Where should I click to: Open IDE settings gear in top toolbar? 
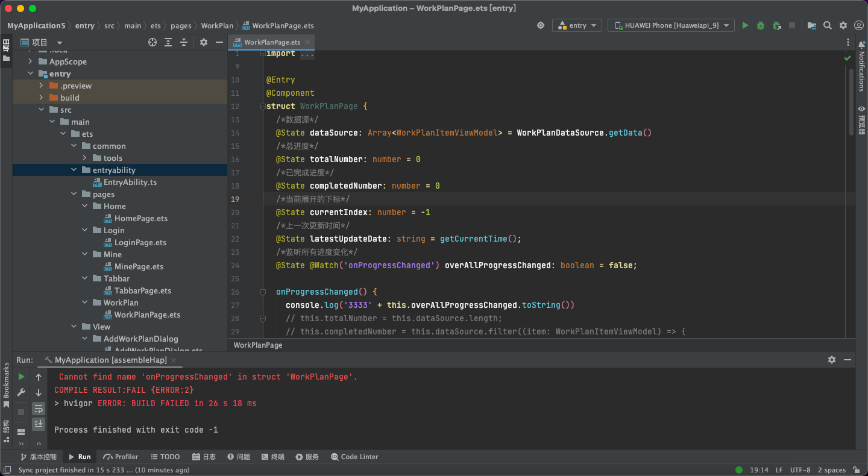pyautogui.click(x=843, y=25)
